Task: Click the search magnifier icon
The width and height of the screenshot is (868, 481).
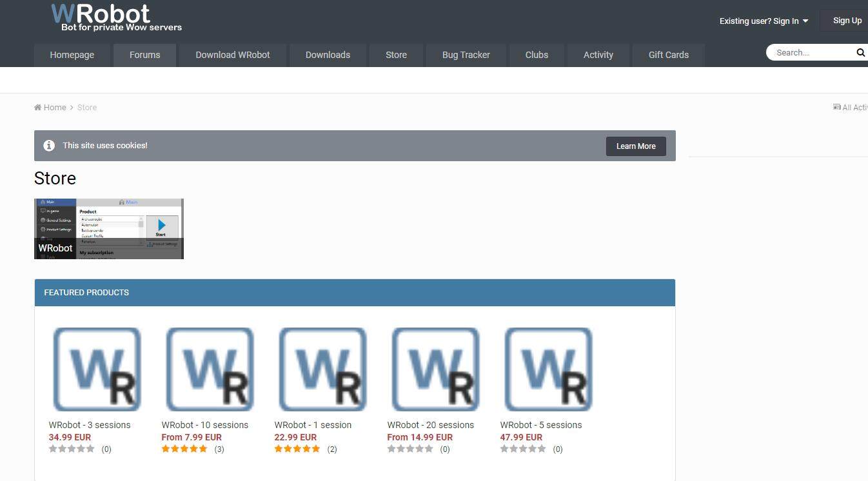Action: (860, 53)
